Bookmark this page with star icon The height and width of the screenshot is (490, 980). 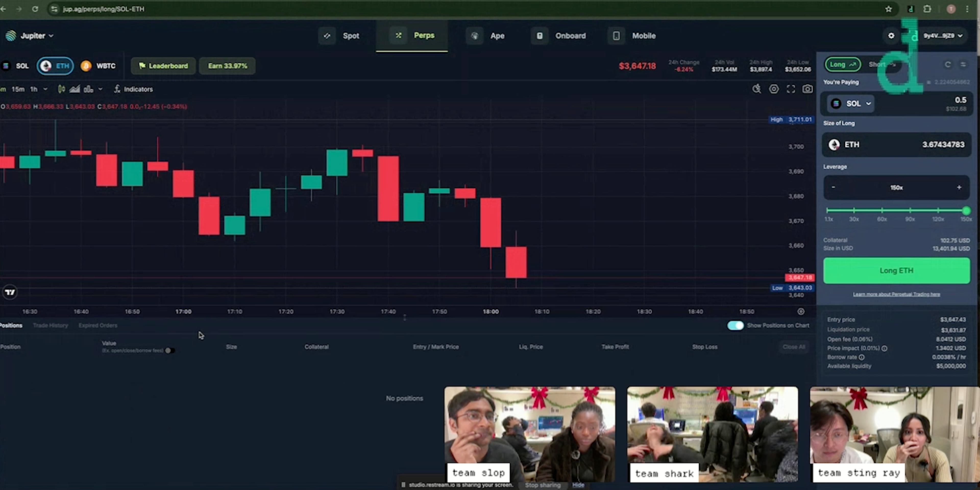(888, 9)
